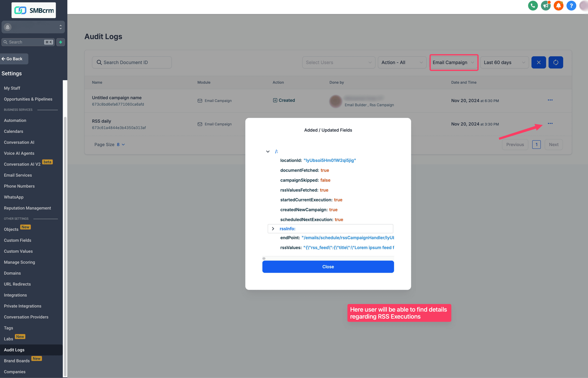Open Email Services settings
Image resolution: width=588 pixels, height=378 pixels.
[18, 175]
